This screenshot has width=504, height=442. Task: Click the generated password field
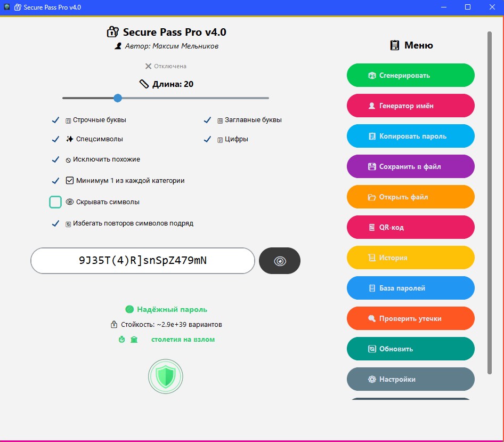coord(143,261)
